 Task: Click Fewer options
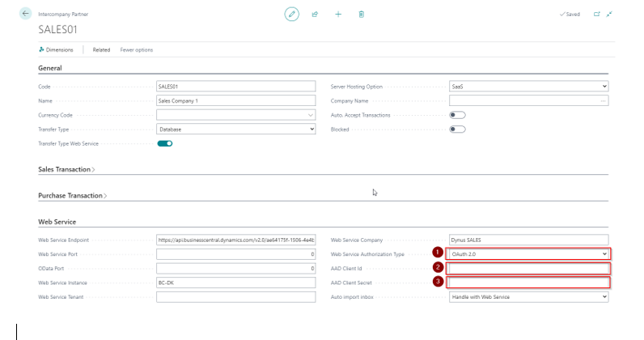coord(137,49)
